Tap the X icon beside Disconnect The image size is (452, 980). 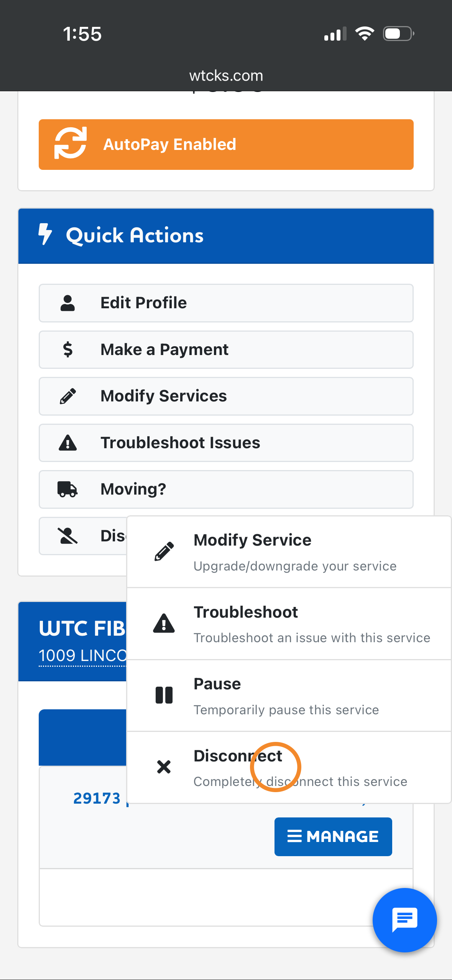click(x=164, y=767)
